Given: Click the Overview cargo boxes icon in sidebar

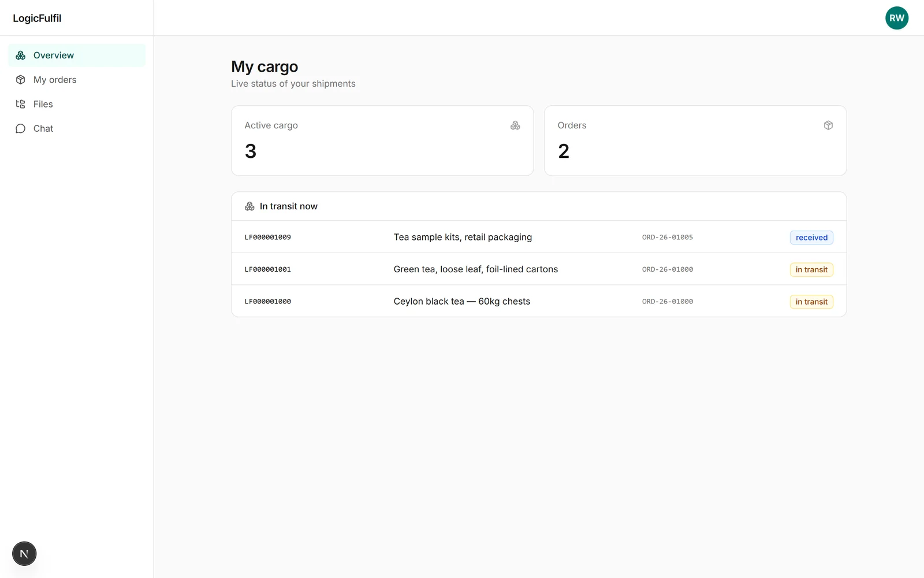Looking at the screenshot, I should pyautogui.click(x=21, y=55).
